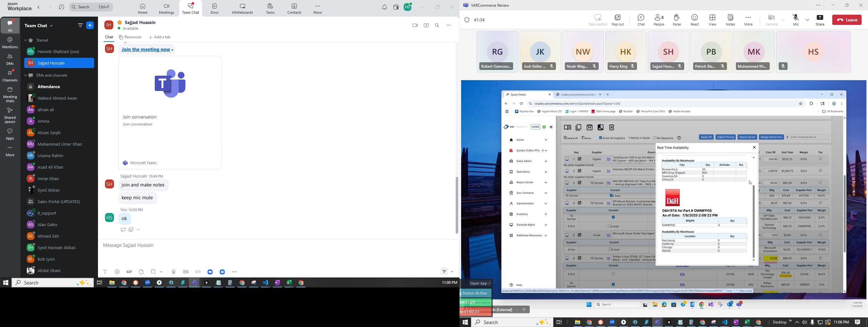Open React menu in Teams meeting

click(x=694, y=20)
